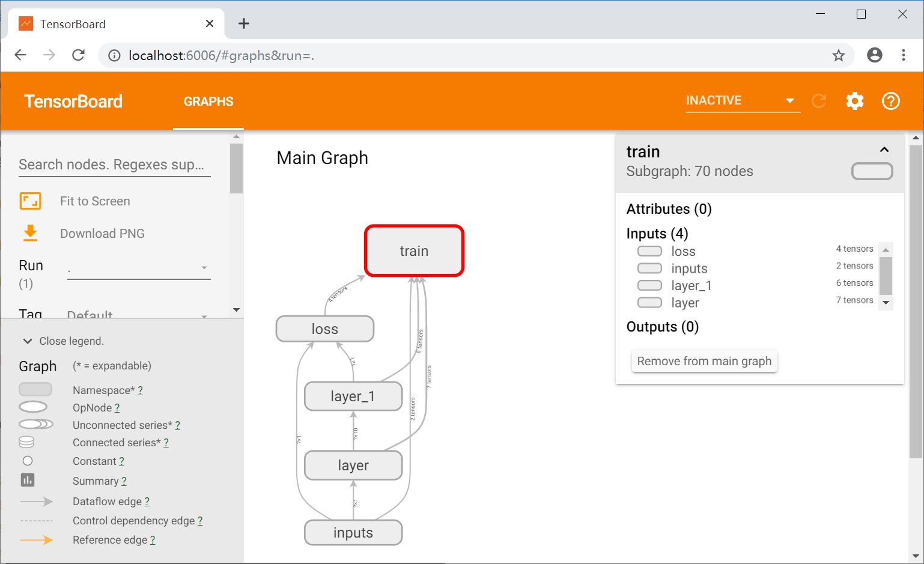Viewport: 924px width, 564px height.
Task: Open Dataflow edge help link
Action: pos(147,502)
